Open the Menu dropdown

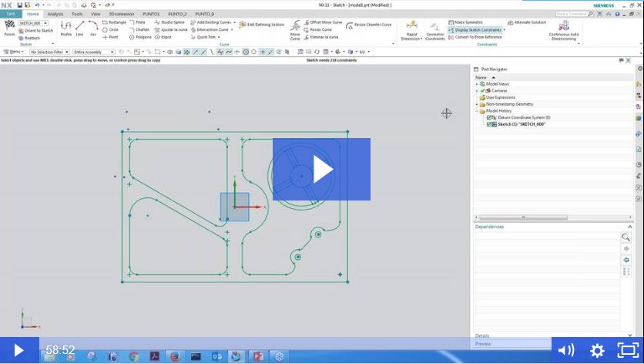[13, 52]
